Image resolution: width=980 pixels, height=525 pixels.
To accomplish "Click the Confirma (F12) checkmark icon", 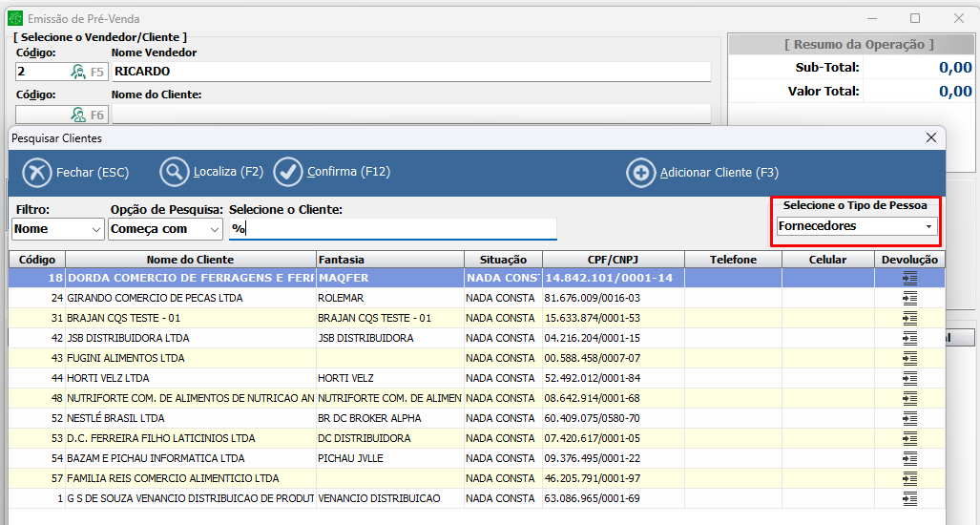I will click(x=287, y=173).
